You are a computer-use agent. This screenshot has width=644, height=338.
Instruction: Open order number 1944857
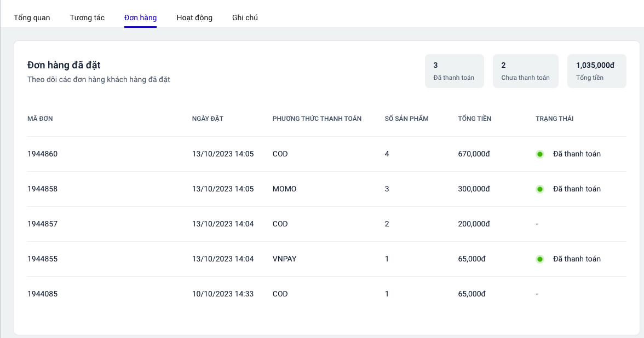click(x=42, y=224)
